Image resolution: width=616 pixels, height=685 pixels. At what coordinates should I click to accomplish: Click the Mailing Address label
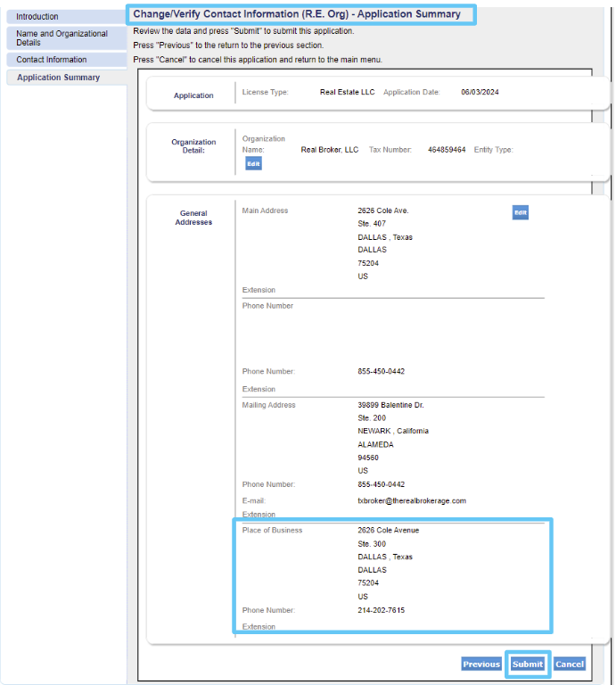click(x=268, y=405)
